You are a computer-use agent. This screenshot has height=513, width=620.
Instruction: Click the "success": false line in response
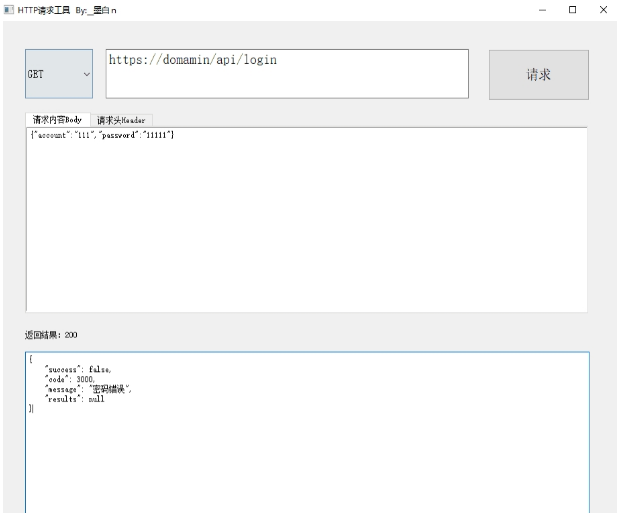(x=78, y=369)
